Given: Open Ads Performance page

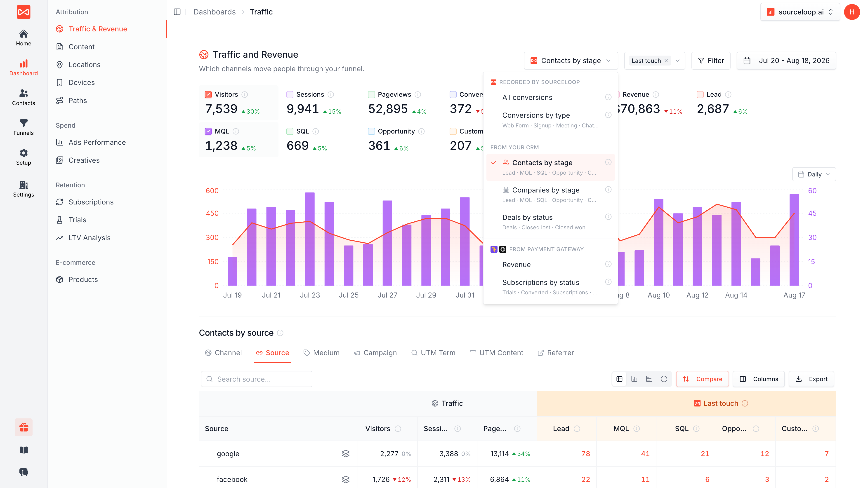Looking at the screenshot, I should 97,142.
